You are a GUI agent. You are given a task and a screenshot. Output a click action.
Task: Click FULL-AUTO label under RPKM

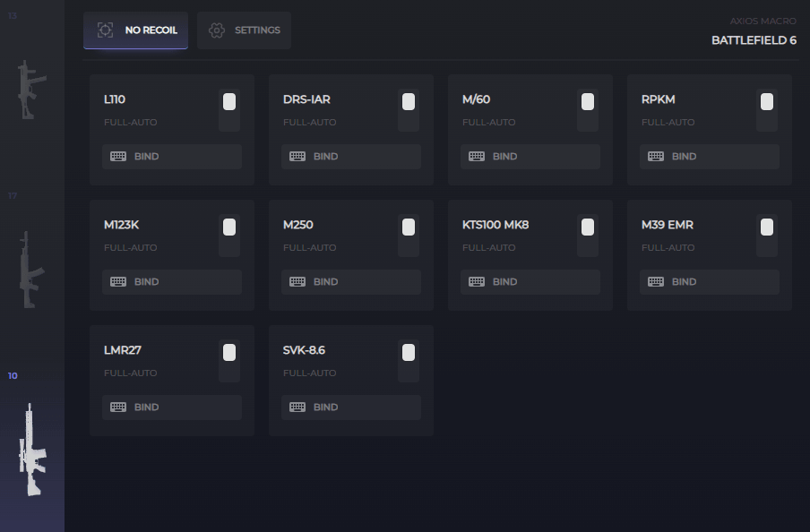pos(668,123)
